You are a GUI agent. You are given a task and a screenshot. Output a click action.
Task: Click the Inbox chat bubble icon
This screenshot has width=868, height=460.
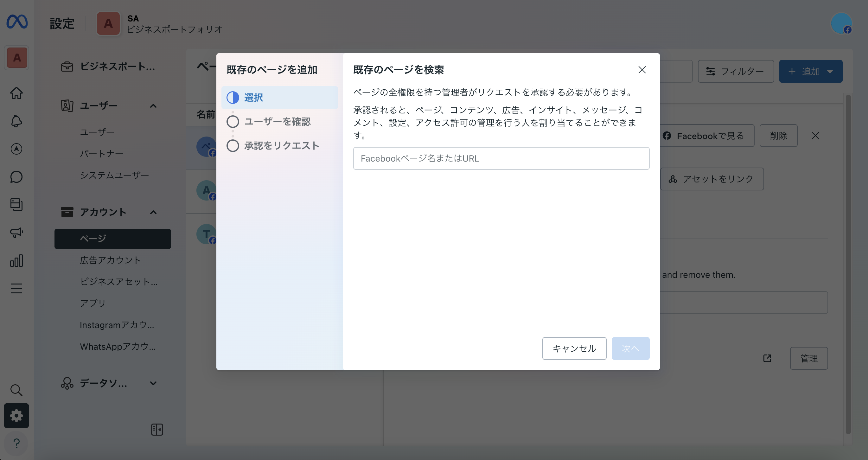click(x=16, y=177)
